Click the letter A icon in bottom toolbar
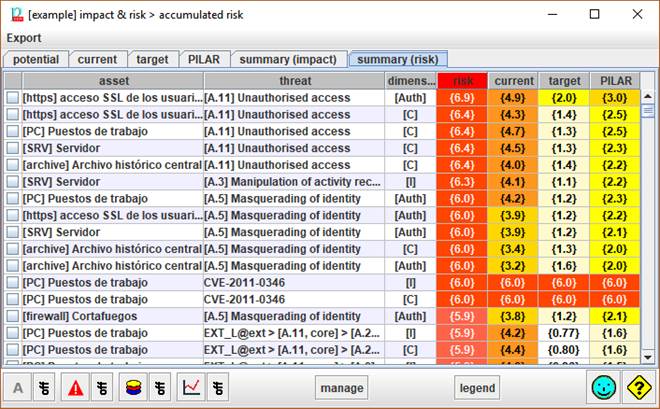Screen dimensions: 660x409 18,388
